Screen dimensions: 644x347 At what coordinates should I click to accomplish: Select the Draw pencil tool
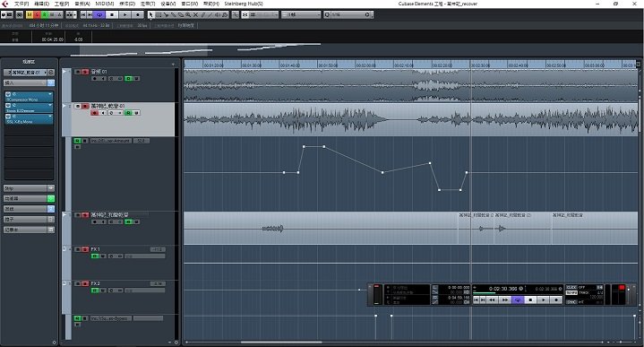click(203, 15)
